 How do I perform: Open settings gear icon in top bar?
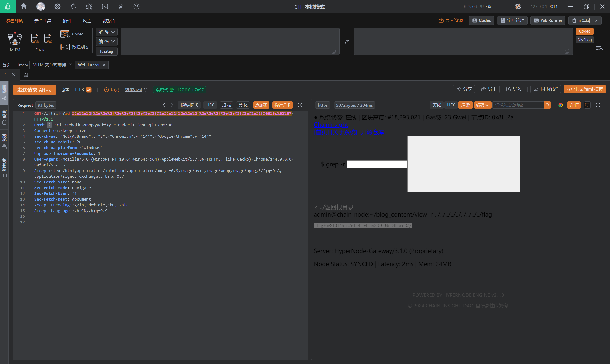[x=57, y=6]
